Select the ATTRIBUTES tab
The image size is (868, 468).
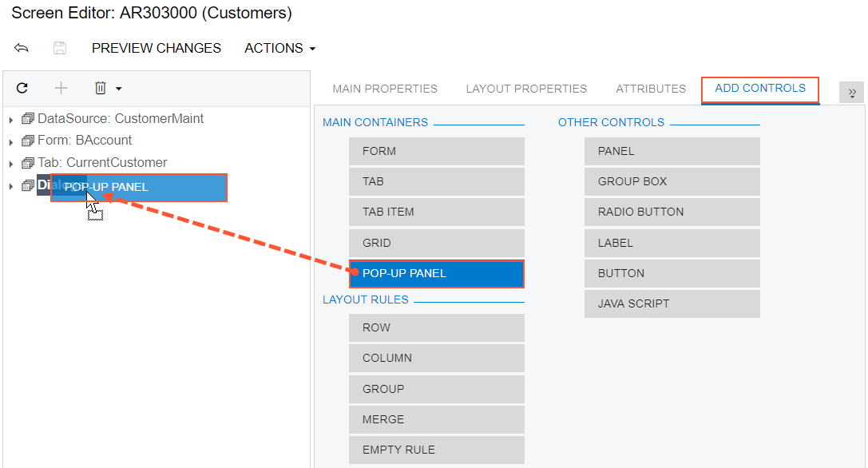point(651,89)
